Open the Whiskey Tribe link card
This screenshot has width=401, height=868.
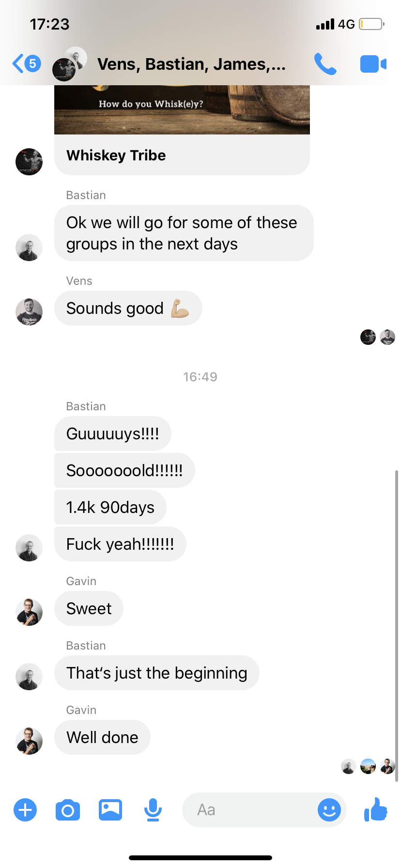pos(182,155)
